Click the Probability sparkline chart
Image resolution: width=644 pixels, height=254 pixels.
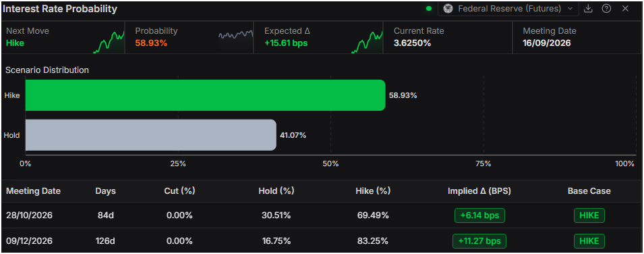click(x=236, y=35)
